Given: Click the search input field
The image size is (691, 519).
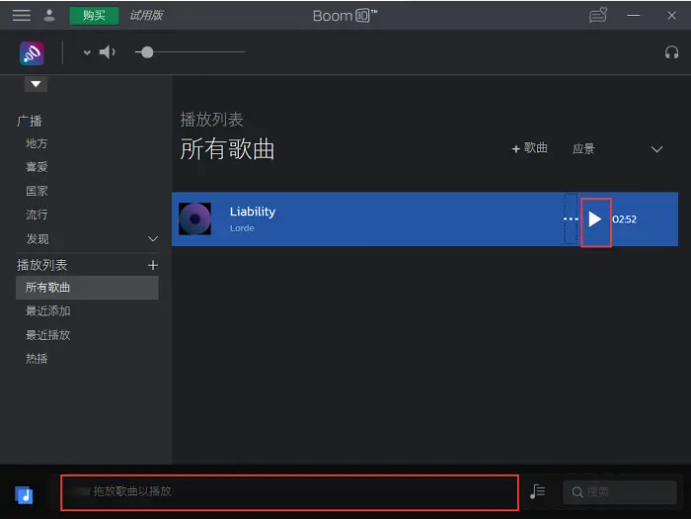Looking at the screenshot, I should (x=619, y=492).
